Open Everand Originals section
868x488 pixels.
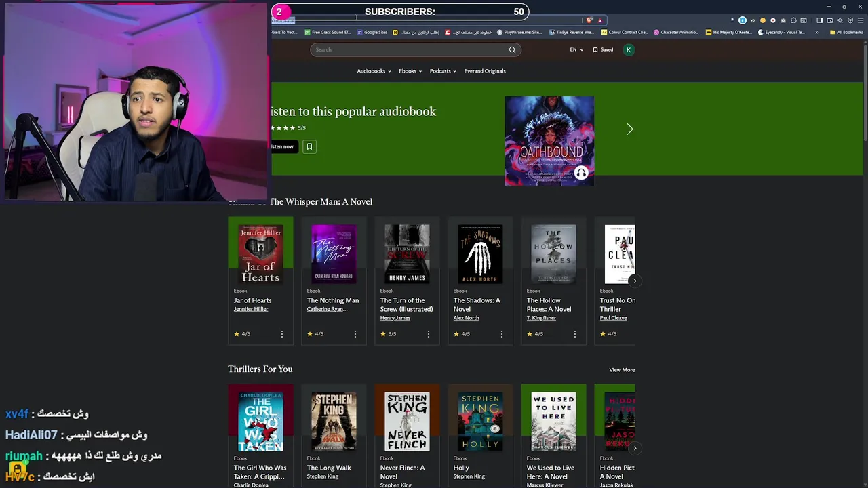(485, 71)
